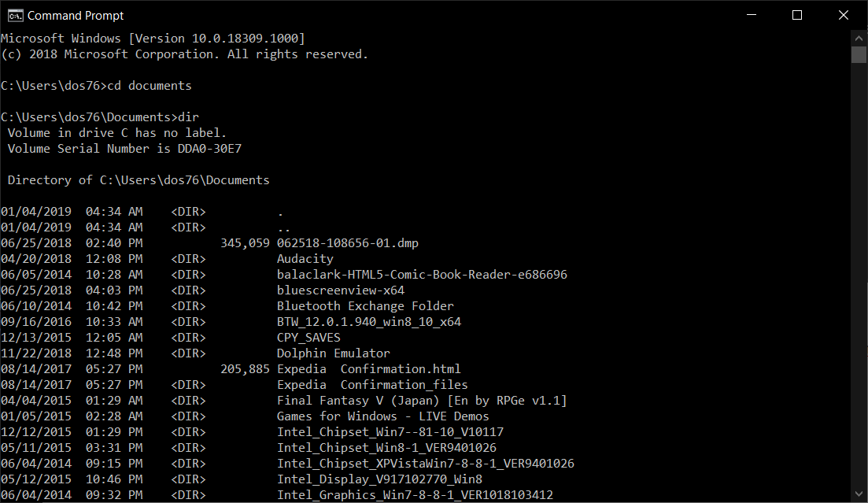Click the Command Prompt title text

click(x=76, y=16)
